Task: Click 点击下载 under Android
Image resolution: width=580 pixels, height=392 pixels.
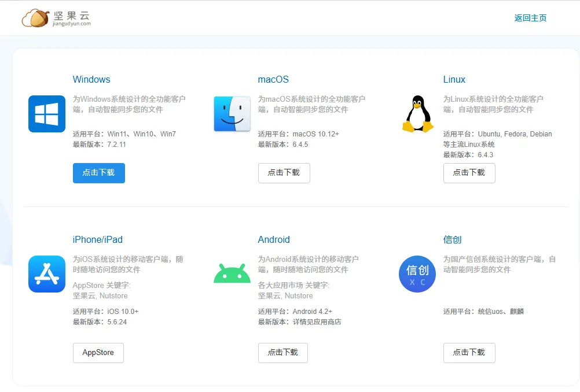Action: click(283, 353)
